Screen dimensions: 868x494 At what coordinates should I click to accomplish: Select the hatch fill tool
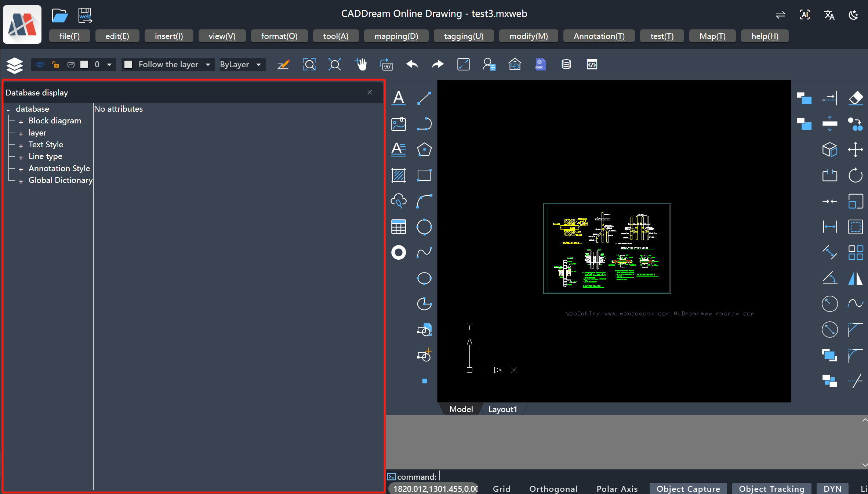(x=399, y=176)
